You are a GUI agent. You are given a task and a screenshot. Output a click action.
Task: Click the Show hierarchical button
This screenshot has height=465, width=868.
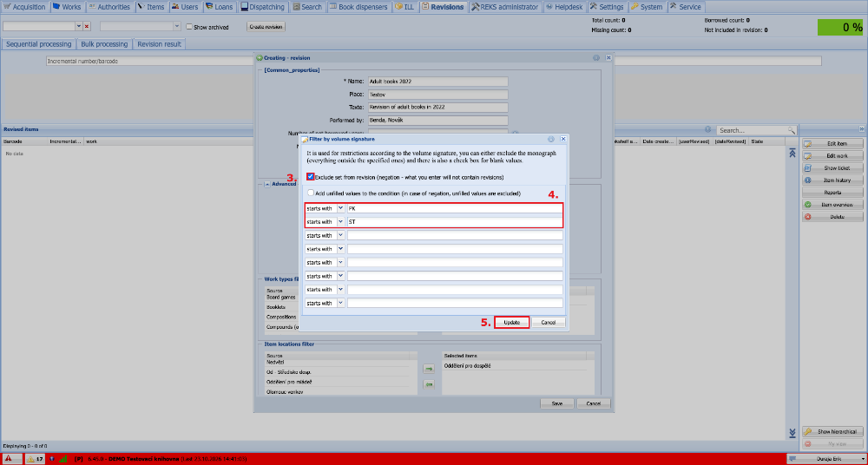point(832,432)
